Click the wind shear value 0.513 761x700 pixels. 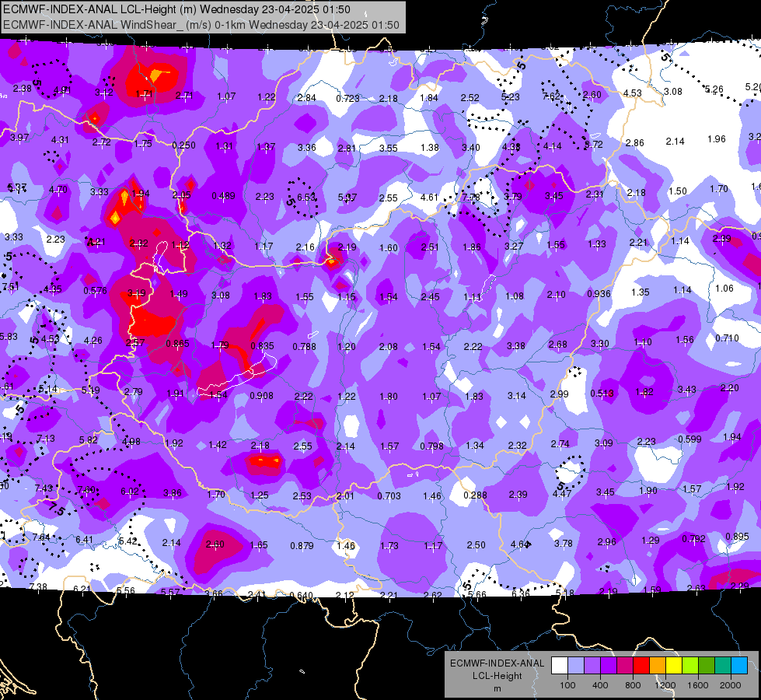coord(602,394)
